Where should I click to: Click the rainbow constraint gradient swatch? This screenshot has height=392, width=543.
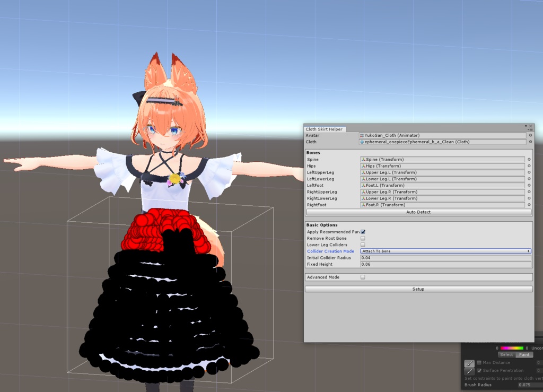(x=512, y=348)
